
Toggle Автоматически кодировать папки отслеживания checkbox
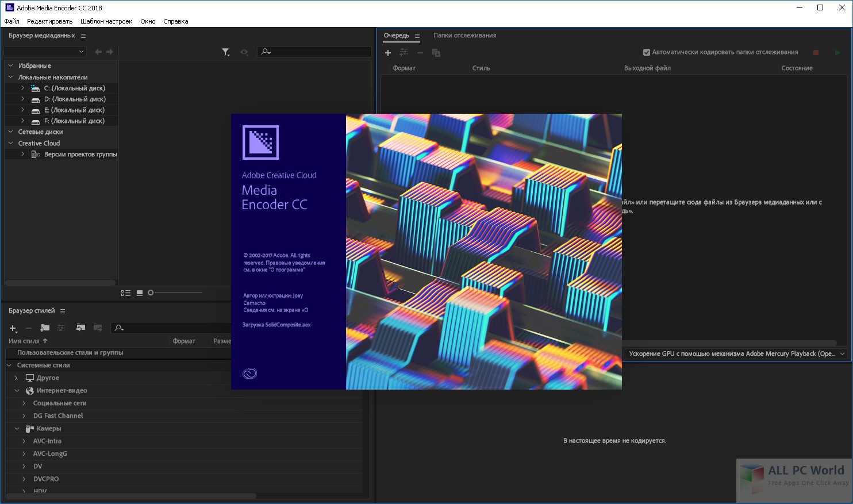pyautogui.click(x=647, y=52)
